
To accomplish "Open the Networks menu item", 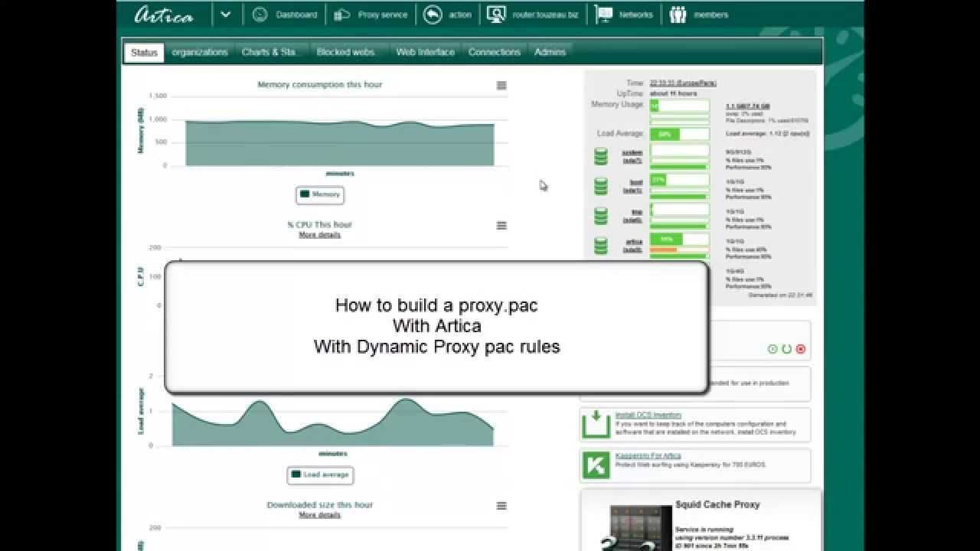I will [635, 15].
